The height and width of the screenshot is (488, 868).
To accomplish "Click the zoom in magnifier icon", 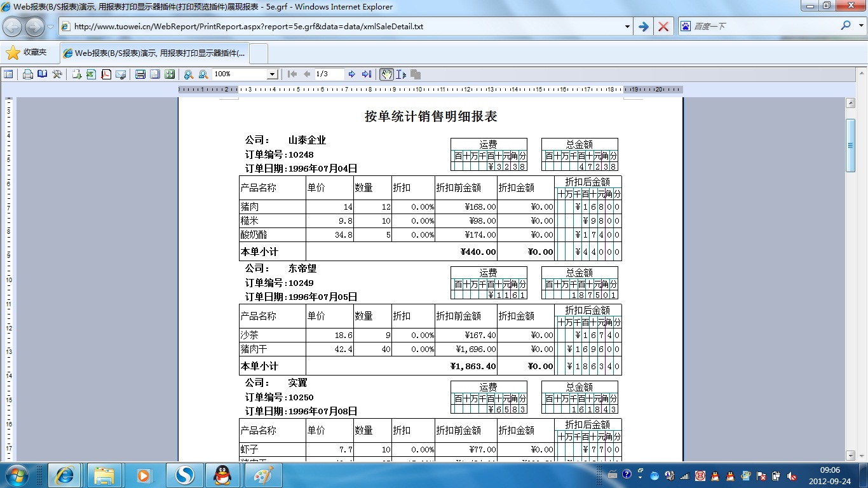I will click(x=189, y=74).
